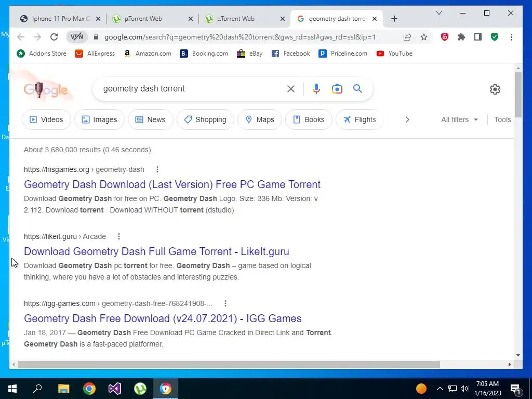The height and width of the screenshot is (399, 532).
Task: Toggle the browser side panel icon
Action: click(478, 37)
